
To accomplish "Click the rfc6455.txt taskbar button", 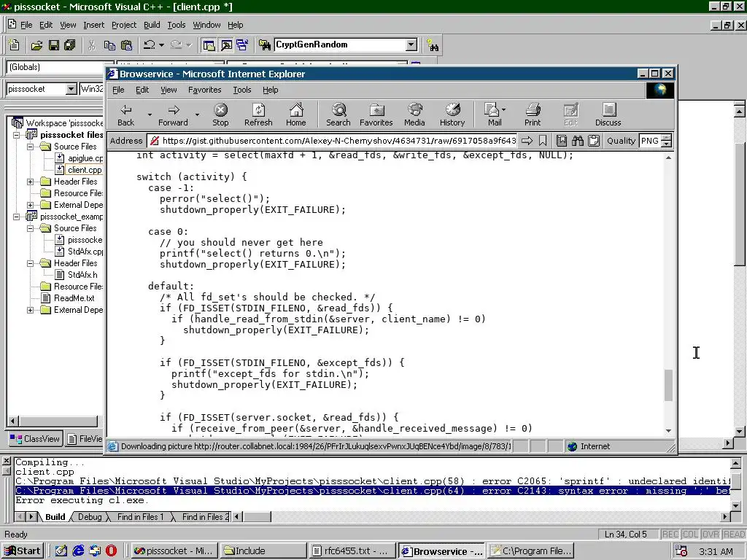I will click(352, 551).
